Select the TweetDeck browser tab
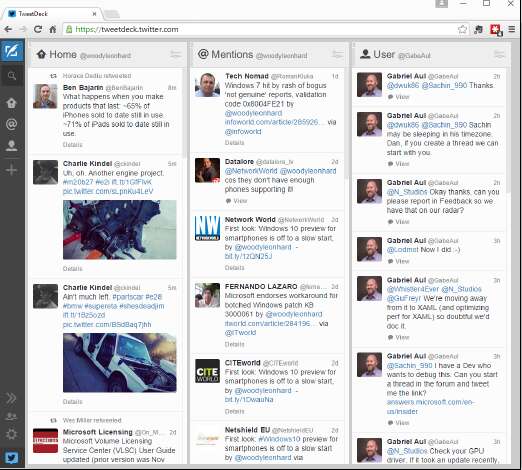The image size is (522, 470). pos(53,14)
